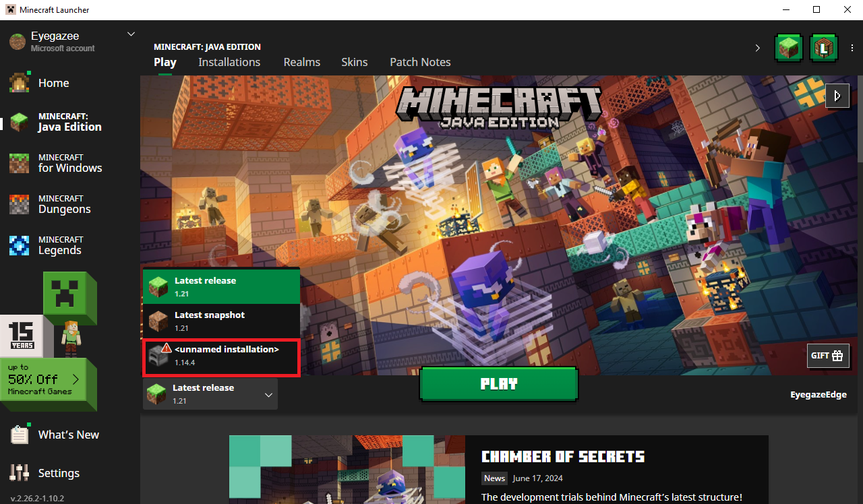The image size is (863, 504).
Task: Open the Chamber of Secrets news thumbnail
Action: click(x=347, y=470)
